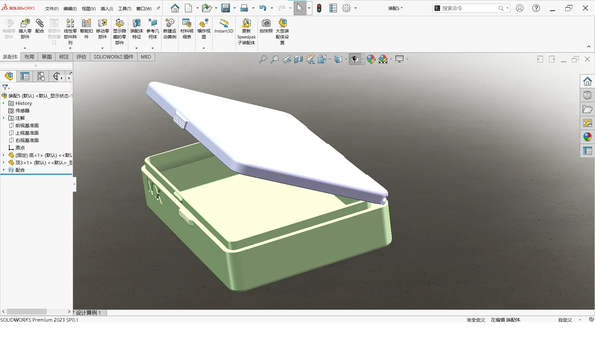
Task: Switch to the PropertyManager tab icon
Action: (x=25, y=76)
